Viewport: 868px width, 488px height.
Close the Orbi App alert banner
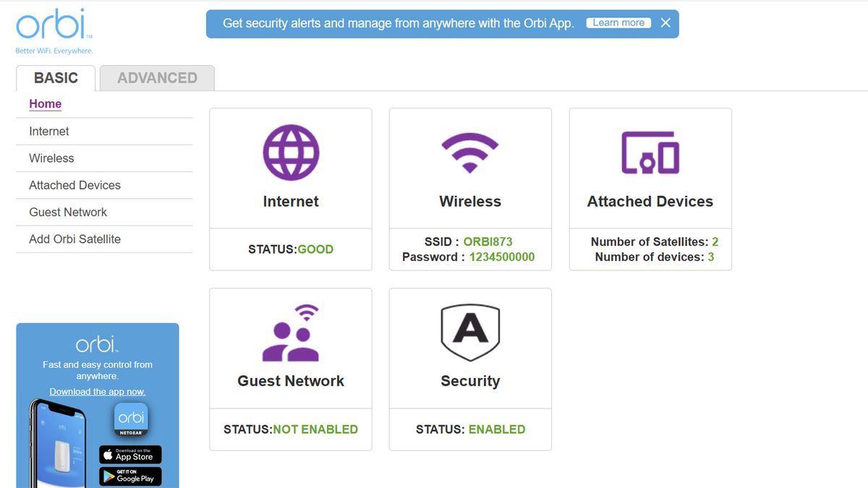point(665,23)
